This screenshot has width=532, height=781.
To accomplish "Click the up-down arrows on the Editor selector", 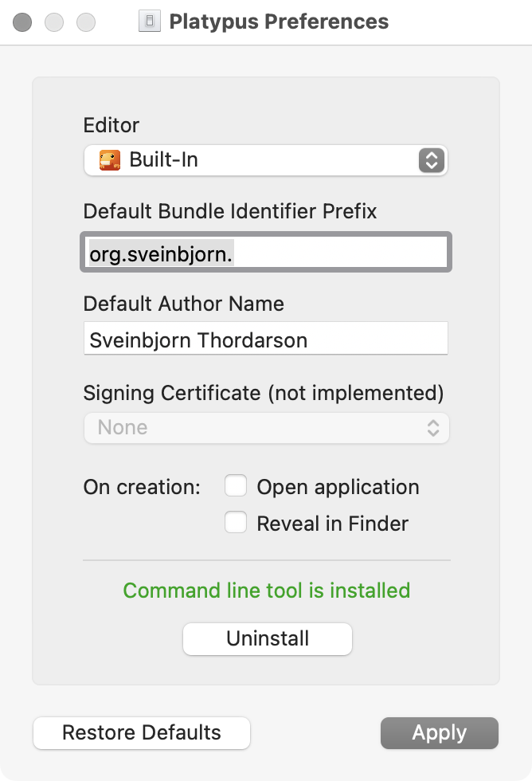I will coord(430,160).
